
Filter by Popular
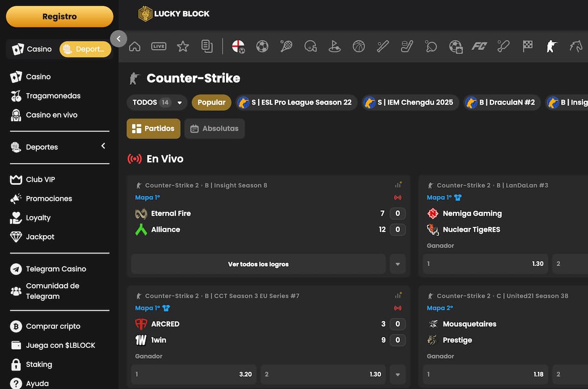point(211,102)
